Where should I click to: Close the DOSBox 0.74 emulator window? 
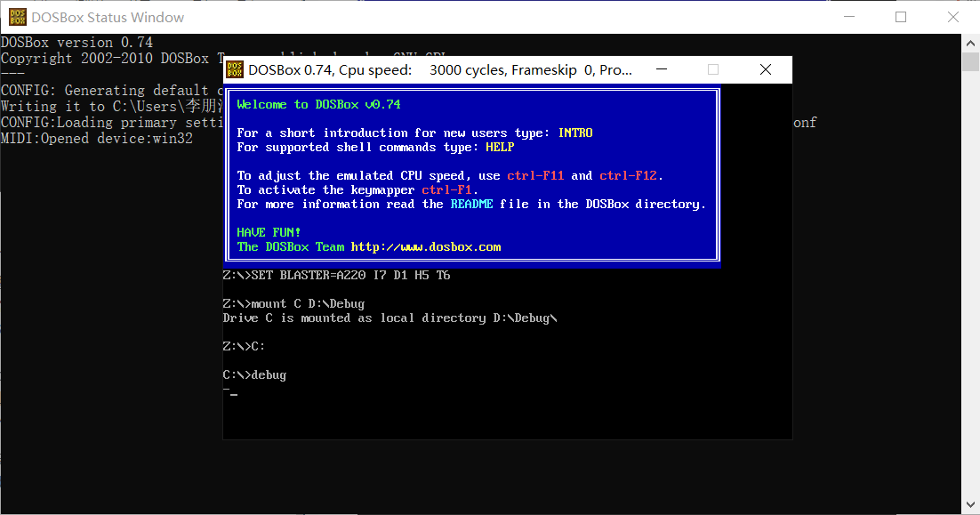point(766,69)
